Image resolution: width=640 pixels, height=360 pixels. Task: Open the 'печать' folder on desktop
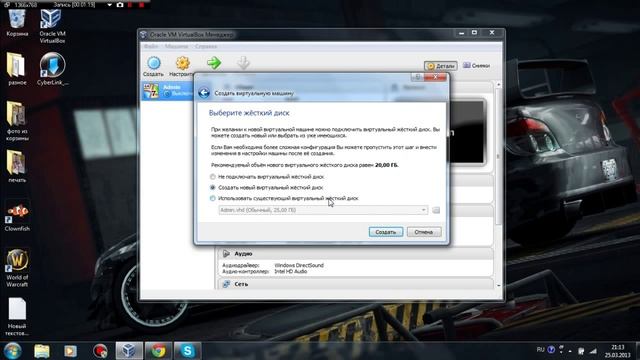pos(17,166)
